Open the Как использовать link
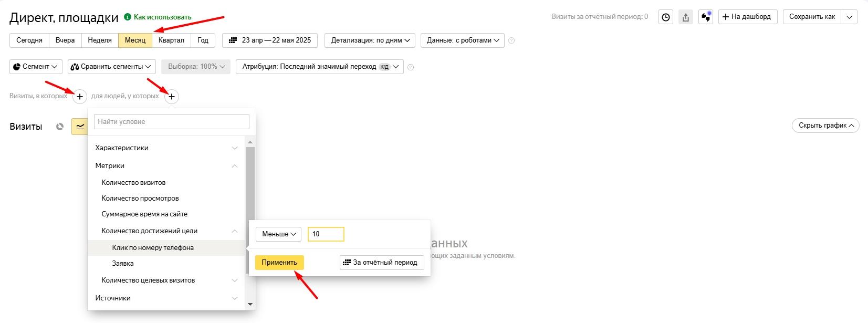The image size is (868, 323). [163, 17]
